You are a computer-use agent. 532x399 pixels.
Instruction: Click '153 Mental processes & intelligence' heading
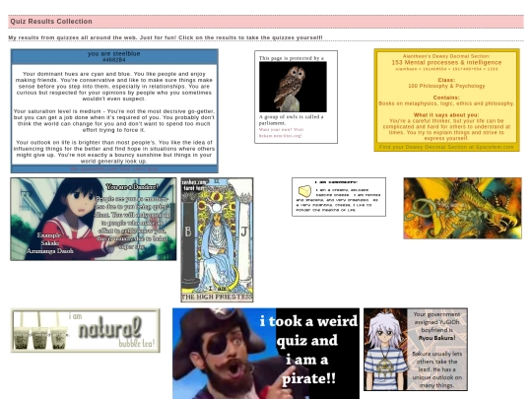click(446, 62)
